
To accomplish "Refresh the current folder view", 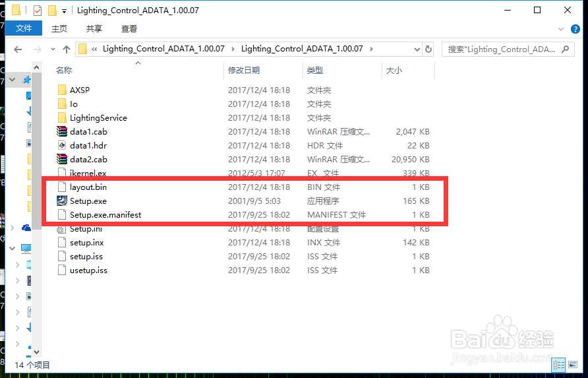I will click(428, 49).
